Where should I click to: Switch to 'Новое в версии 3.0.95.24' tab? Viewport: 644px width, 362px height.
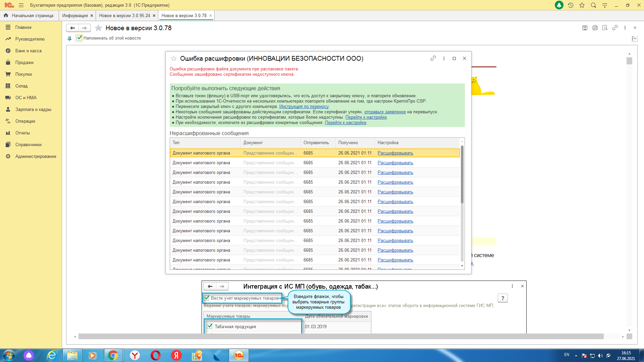tap(124, 15)
